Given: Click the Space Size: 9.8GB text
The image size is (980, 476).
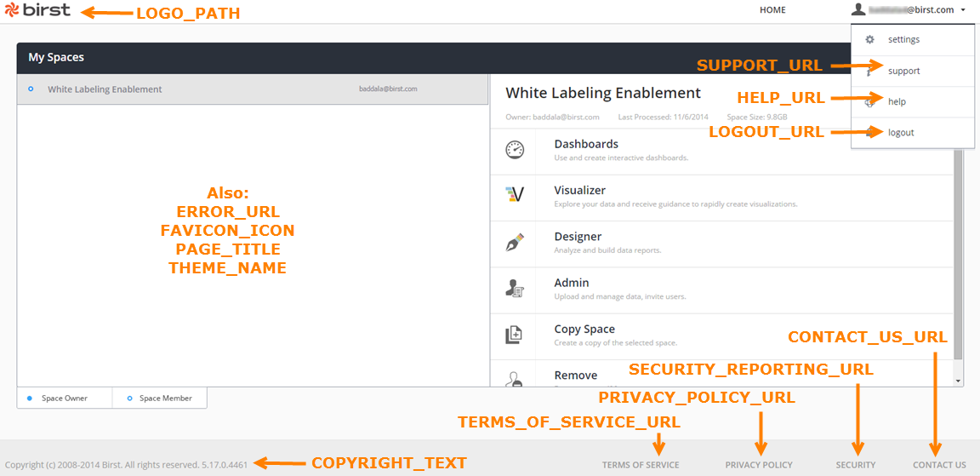Looking at the screenshot, I should pyautogui.click(x=756, y=117).
